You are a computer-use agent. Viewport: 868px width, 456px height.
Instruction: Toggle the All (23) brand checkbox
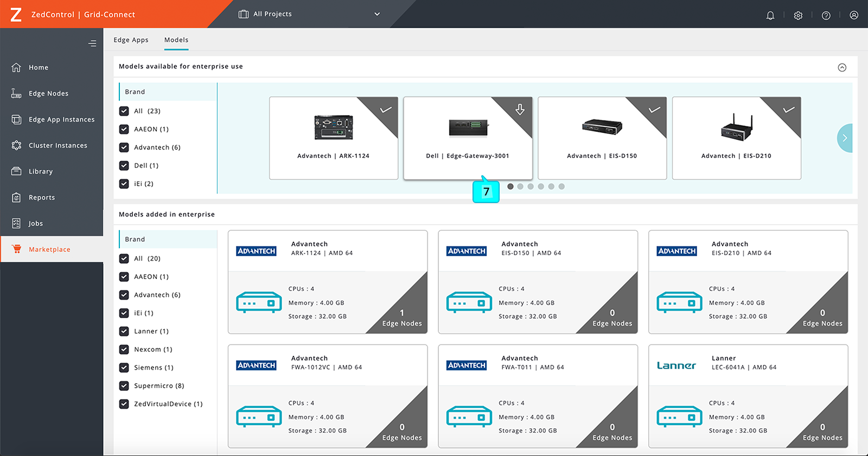tap(124, 111)
